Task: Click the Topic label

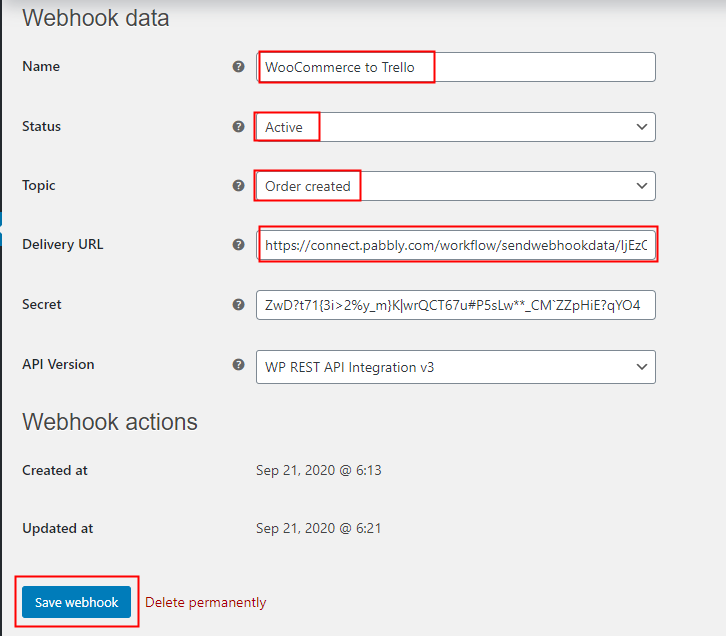Action: tap(38, 186)
